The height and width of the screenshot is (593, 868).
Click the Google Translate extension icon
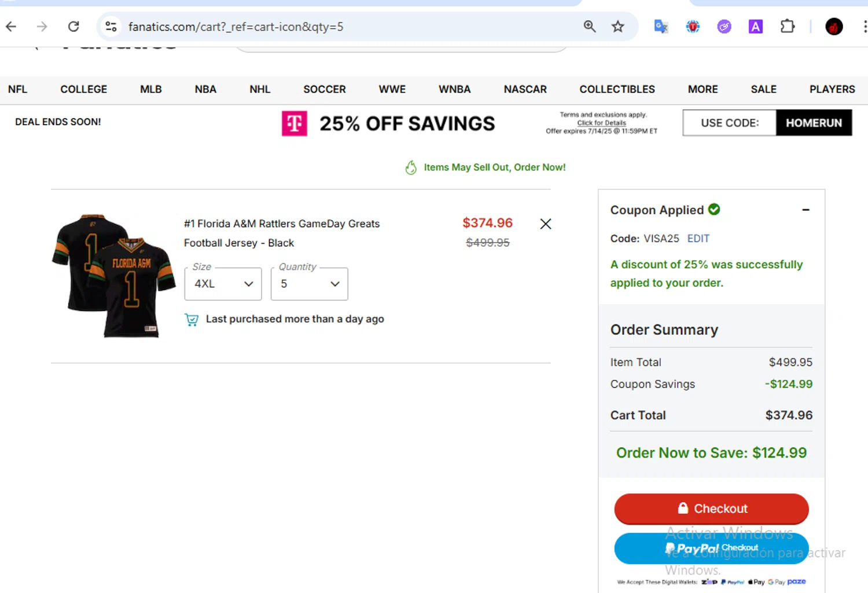tap(661, 27)
